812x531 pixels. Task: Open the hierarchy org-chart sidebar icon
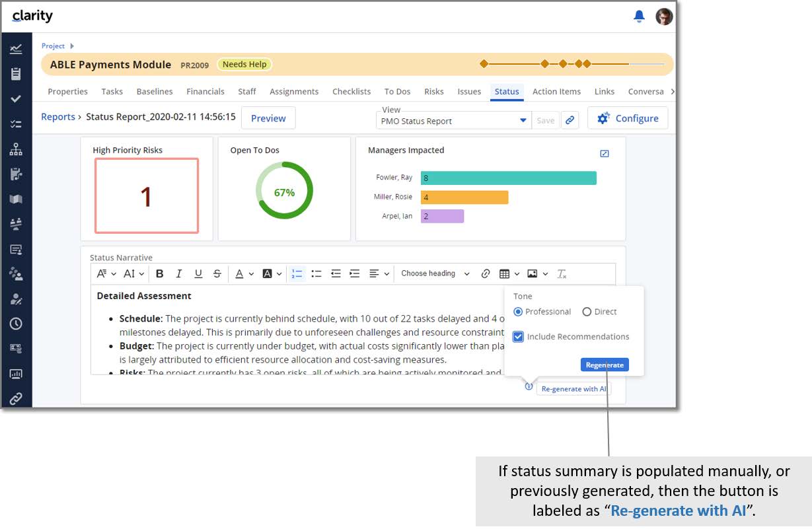16,149
